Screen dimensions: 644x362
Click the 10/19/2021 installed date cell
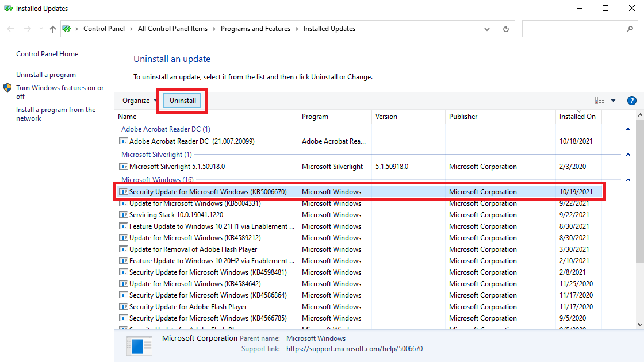(576, 192)
